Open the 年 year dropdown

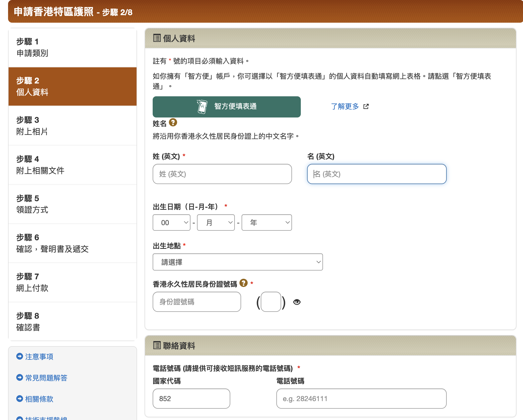pyautogui.click(x=267, y=222)
